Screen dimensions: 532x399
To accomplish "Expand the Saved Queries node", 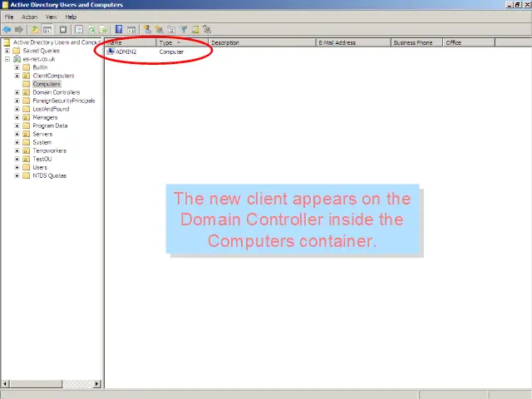I will 7,51.
